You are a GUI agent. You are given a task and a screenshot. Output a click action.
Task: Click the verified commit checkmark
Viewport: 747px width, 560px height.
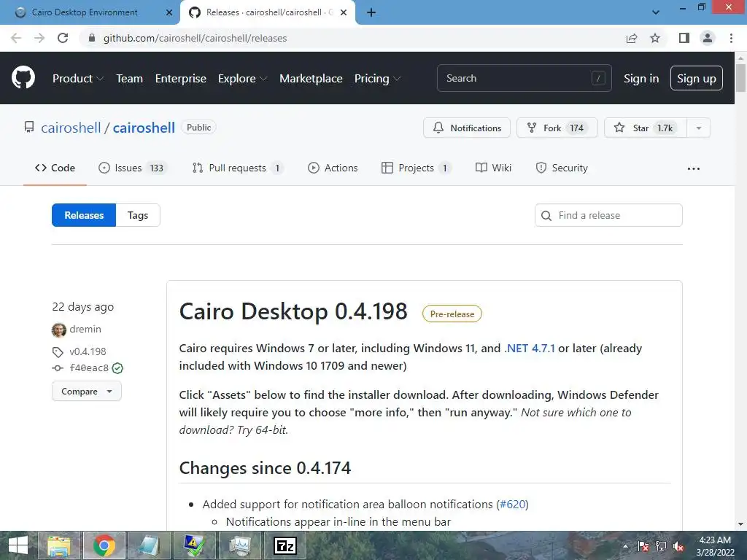tap(117, 368)
